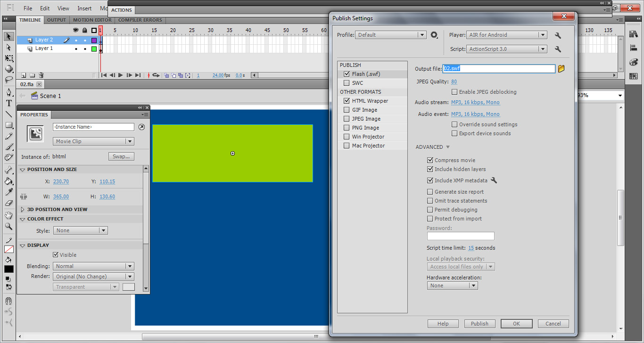Enable GIF Image format
The image size is (644, 343).
[x=347, y=110]
